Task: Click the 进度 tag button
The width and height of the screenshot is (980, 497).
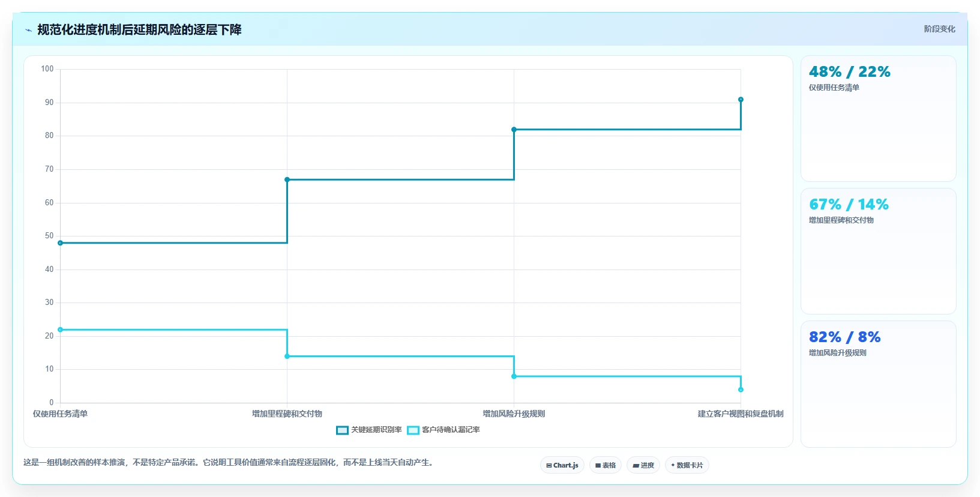Action: pyautogui.click(x=643, y=465)
